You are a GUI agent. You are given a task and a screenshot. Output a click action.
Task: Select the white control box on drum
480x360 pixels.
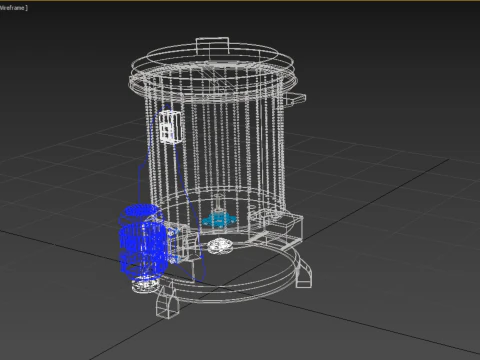(171, 127)
